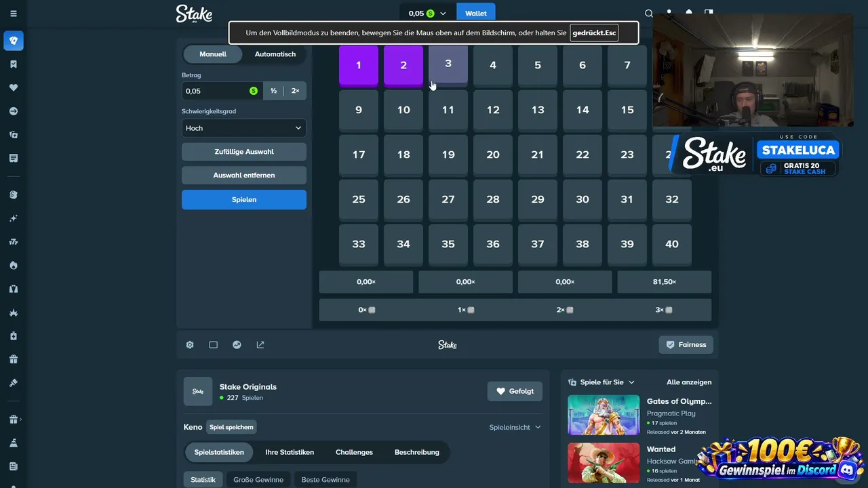The image size is (868, 488).
Task: Click the gift icon with expand arrow
Action: (14, 420)
